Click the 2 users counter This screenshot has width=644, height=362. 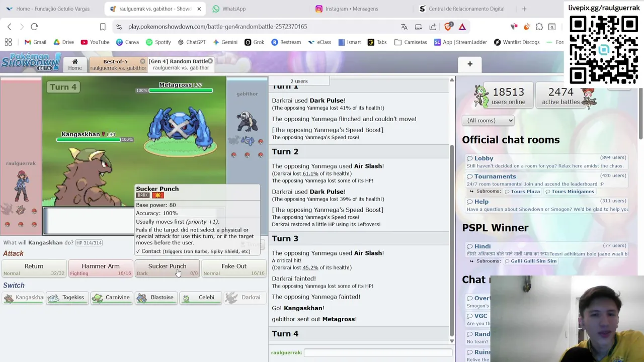click(x=299, y=81)
